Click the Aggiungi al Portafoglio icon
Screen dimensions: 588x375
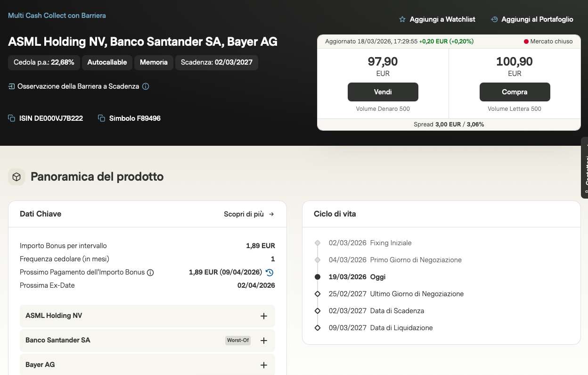click(x=494, y=19)
